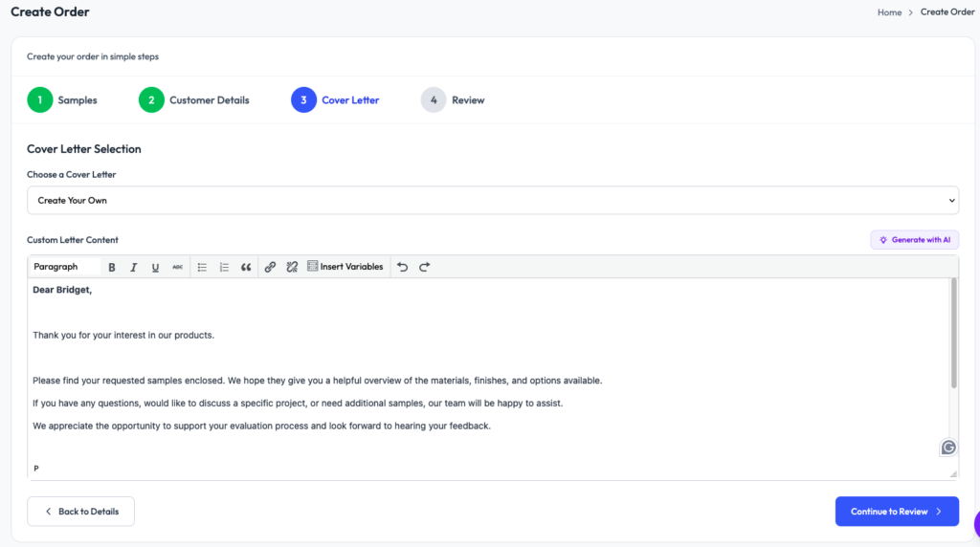This screenshot has width=980, height=547.
Task: Open the Paragraph format dropdown
Action: point(64,267)
